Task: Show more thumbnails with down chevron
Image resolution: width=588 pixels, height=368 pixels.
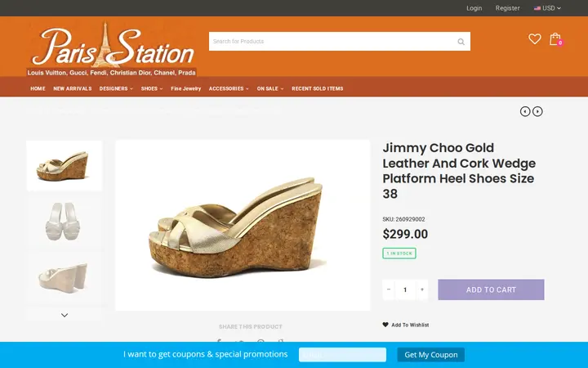Action: coord(65,315)
